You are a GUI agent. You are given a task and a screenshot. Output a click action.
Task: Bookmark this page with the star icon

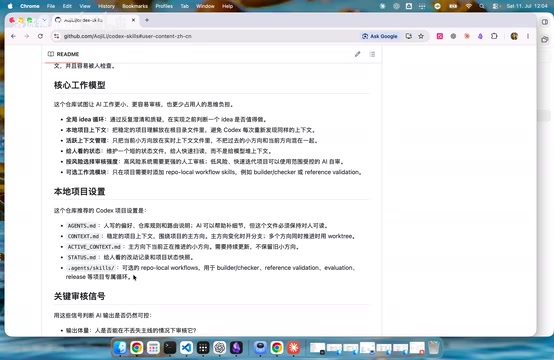(x=421, y=36)
